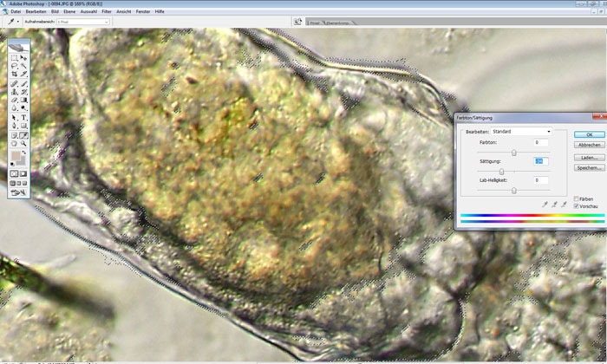Select the Rectangular Marquee tool
Image resolution: width=607 pixels, height=364 pixels.
(x=15, y=58)
